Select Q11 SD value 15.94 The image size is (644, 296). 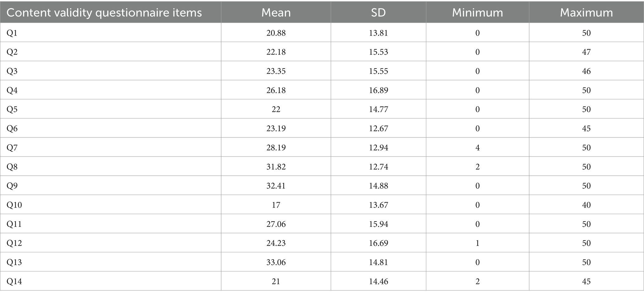point(378,224)
